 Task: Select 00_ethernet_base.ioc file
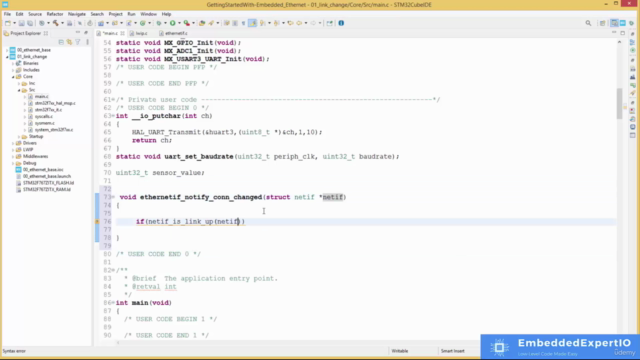(x=43, y=170)
